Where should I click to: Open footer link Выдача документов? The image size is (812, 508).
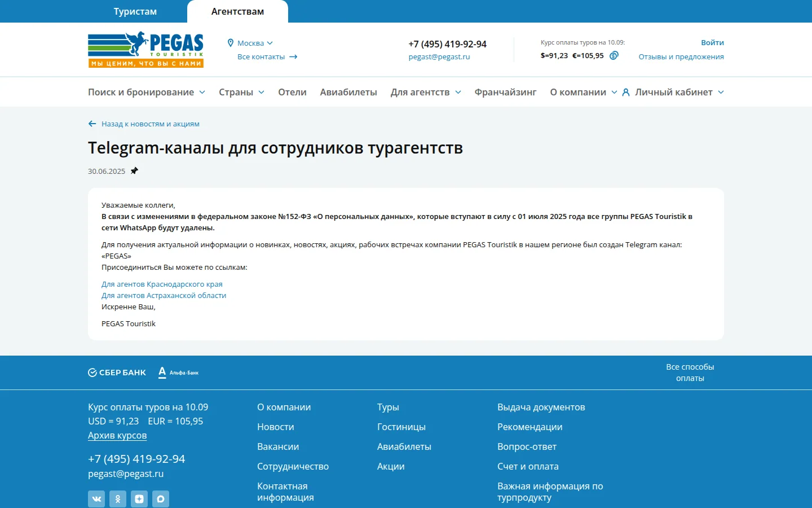click(541, 407)
